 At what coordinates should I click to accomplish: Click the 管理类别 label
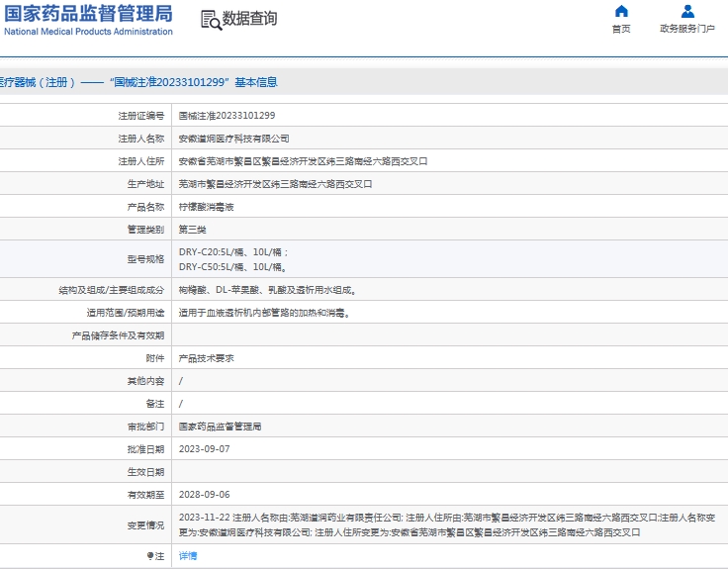click(x=145, y=230)
